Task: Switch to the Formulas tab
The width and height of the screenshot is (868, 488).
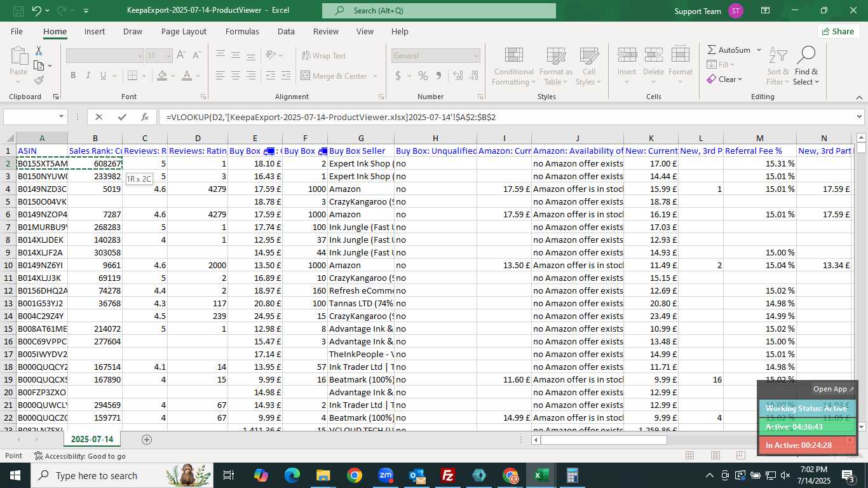Action: click(x=242, y=31)
